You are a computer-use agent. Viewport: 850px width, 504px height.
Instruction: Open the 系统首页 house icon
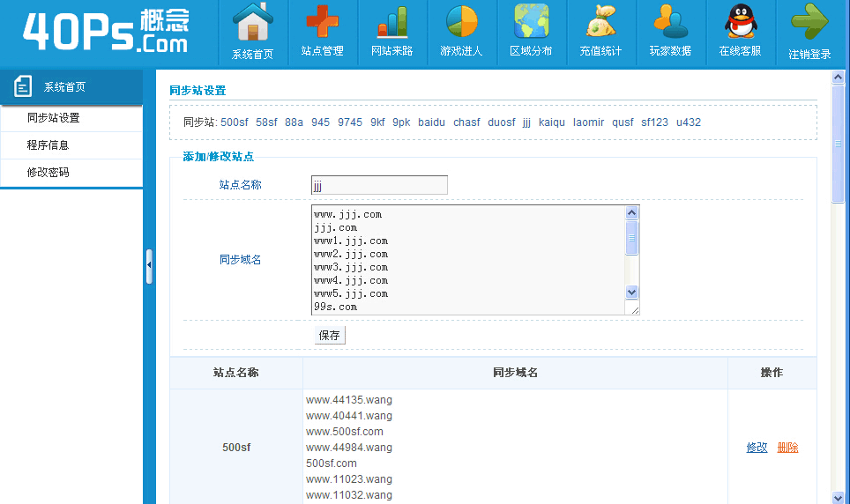tap(253, 24)
